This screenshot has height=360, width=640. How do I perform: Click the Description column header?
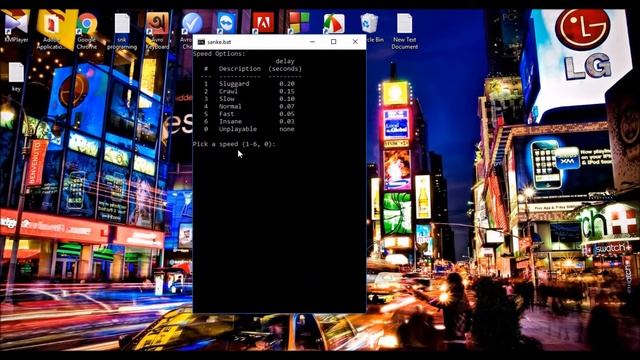240,69
